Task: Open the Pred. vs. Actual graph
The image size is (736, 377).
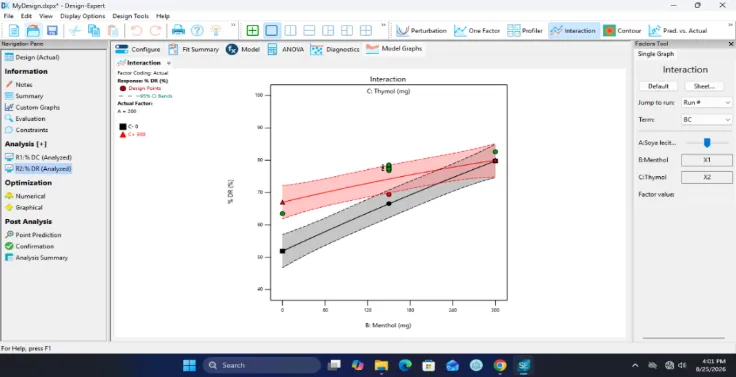Action: pos(678,31)
